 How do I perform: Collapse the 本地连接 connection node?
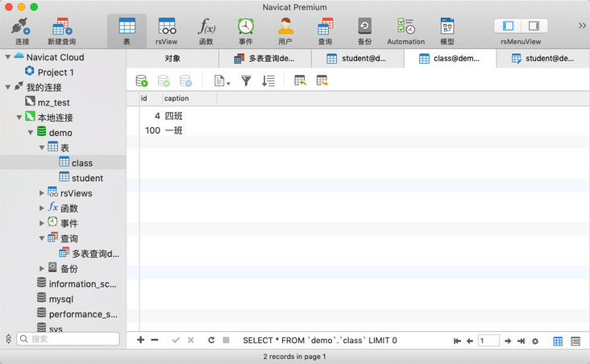[x=19, y=118]
